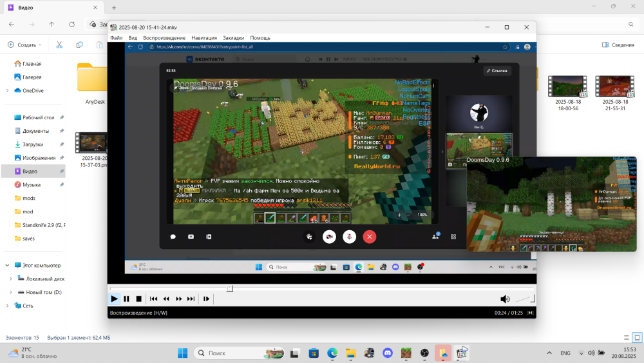Jump to the previous file in player
Viewport: 644px width, 363px height.
[154, 299]
